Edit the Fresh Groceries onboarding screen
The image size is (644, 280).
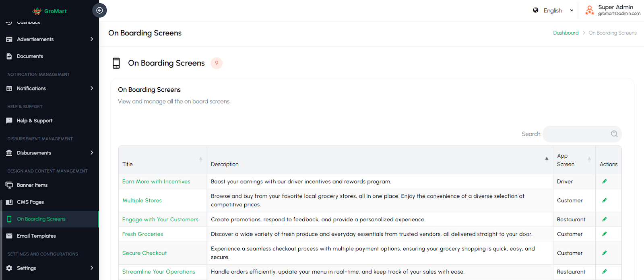[604, 234]
